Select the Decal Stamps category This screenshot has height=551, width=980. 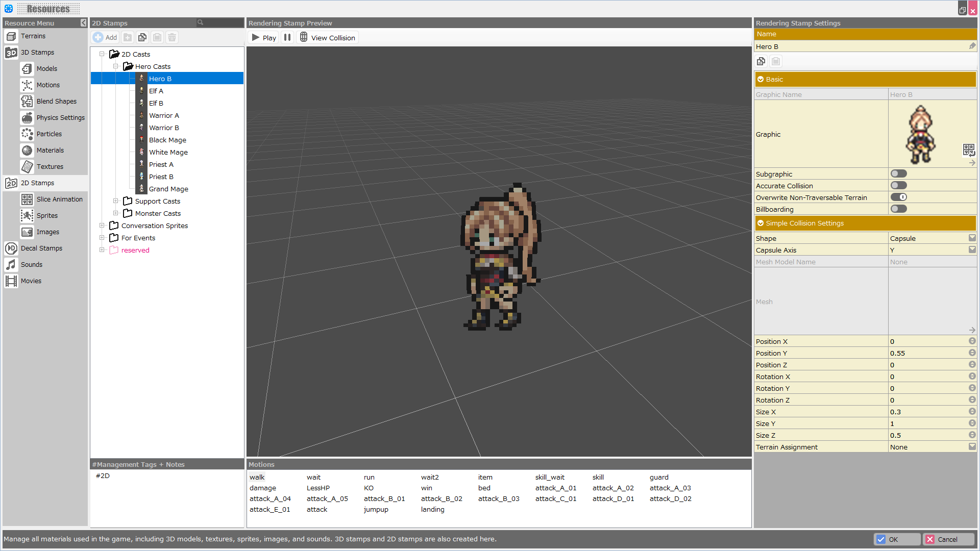pos(41,248)
